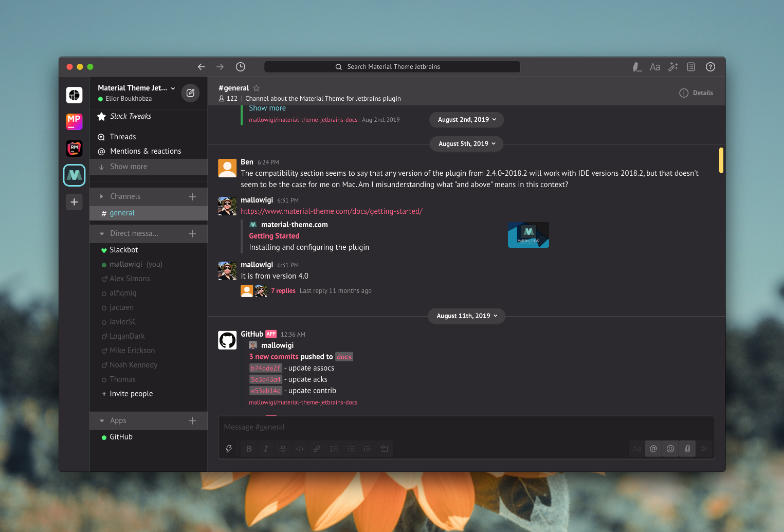
Task: Collapse Apps section
Action: coord(102,420)
